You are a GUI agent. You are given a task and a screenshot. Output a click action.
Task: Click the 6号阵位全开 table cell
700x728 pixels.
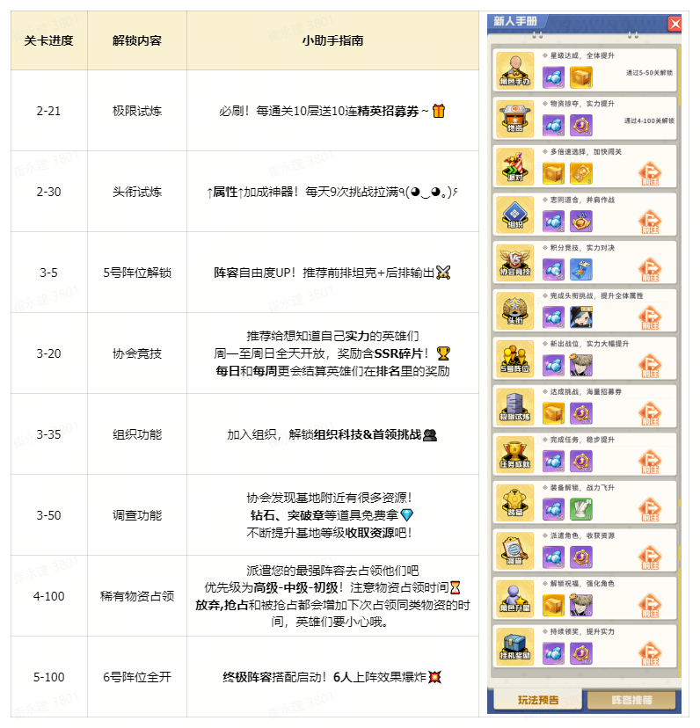[x=137, y=677]
